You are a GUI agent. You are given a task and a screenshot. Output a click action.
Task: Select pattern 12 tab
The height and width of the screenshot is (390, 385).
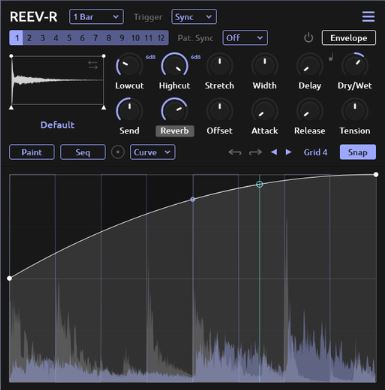click(161, 38)
